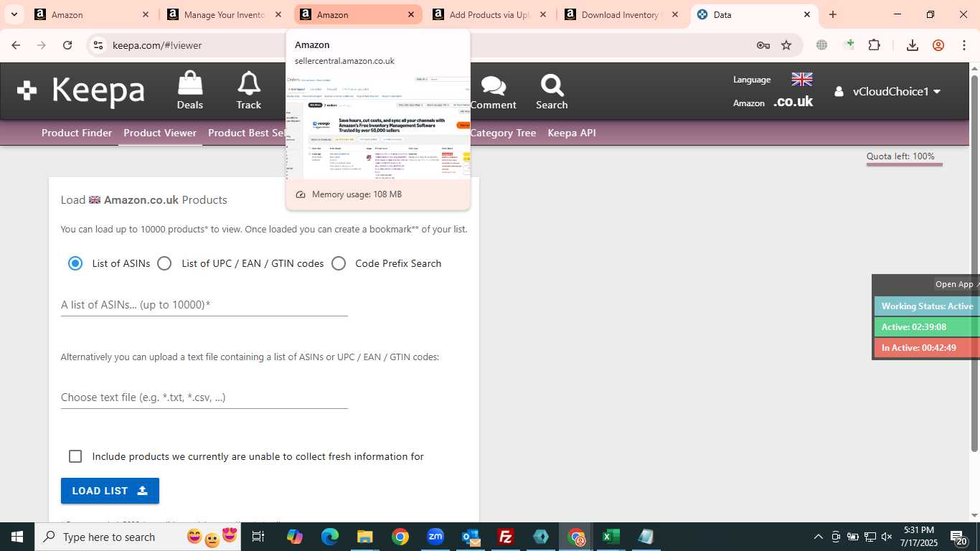
Task: Bookmark this page with the star icon
Action: (x=786, y=45)
